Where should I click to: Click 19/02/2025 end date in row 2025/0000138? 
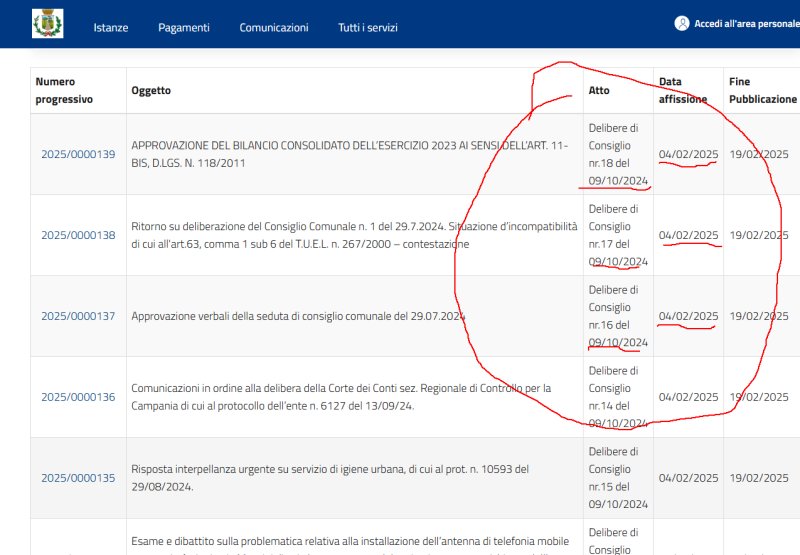pyautogui.click(x=759, y=235)
